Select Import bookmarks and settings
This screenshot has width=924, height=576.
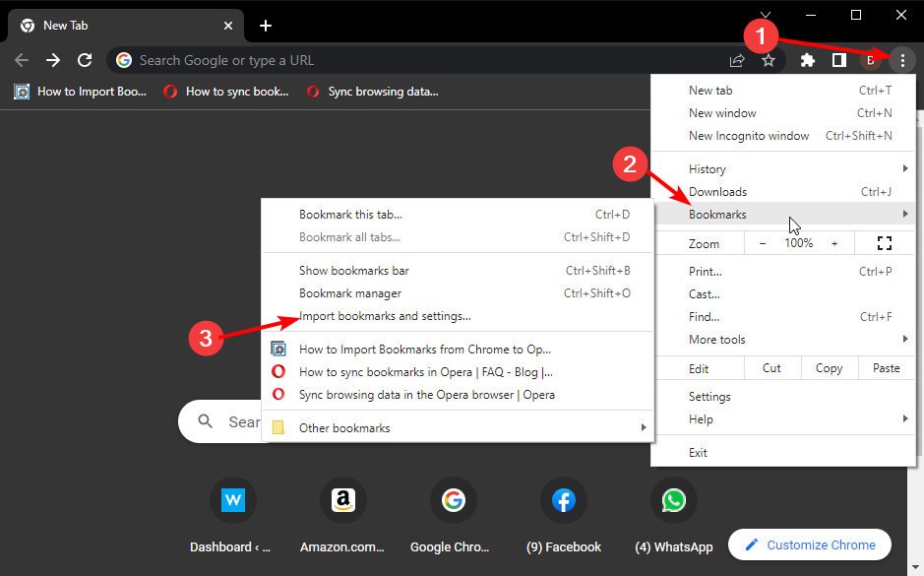click(x=385, y=316)
